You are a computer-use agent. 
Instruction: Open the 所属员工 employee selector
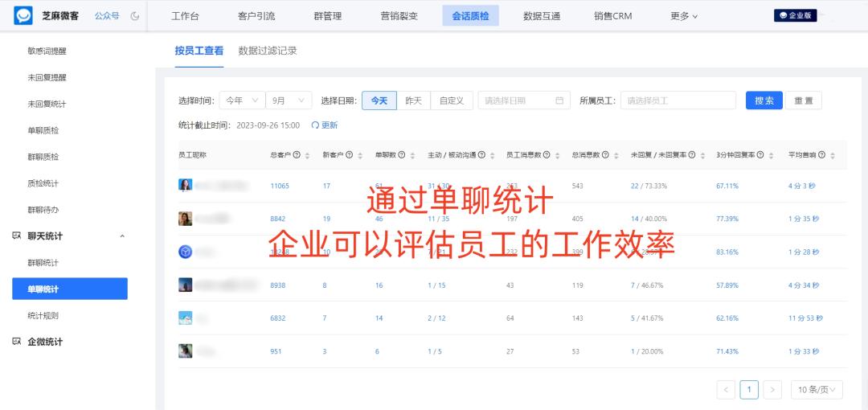point(678,100)
